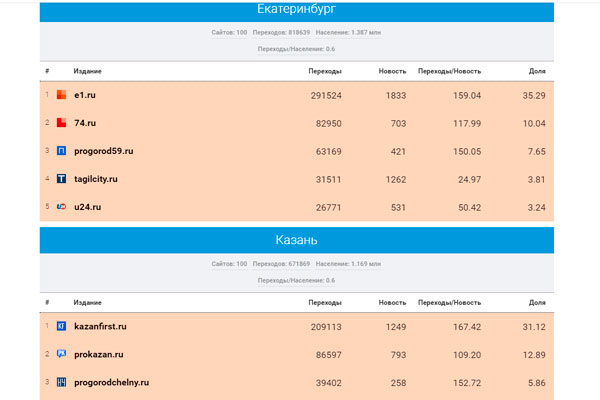This screenshot has width=600, height=400.
Task: Click the 74.ru red favicon icon
Action: tap(61, 123)
